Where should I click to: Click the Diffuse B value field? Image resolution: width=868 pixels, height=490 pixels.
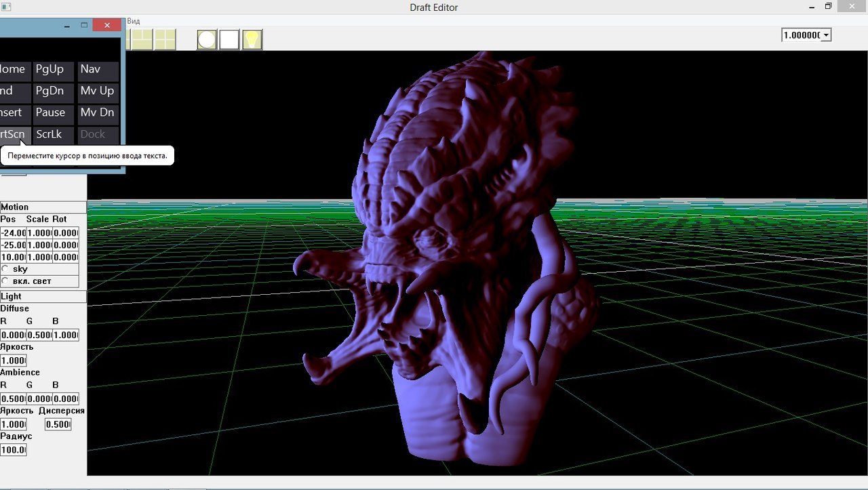click(x=66, y=335)
